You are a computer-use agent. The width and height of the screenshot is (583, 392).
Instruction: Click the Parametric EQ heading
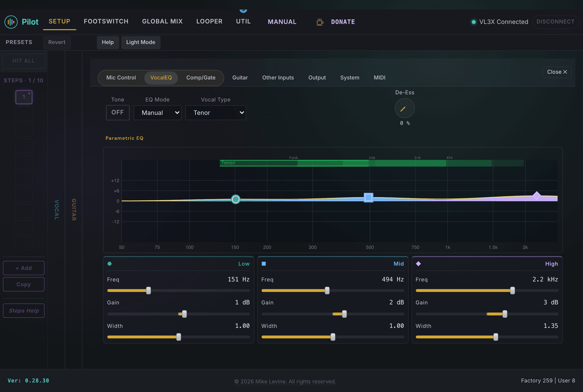coord(124,138)
